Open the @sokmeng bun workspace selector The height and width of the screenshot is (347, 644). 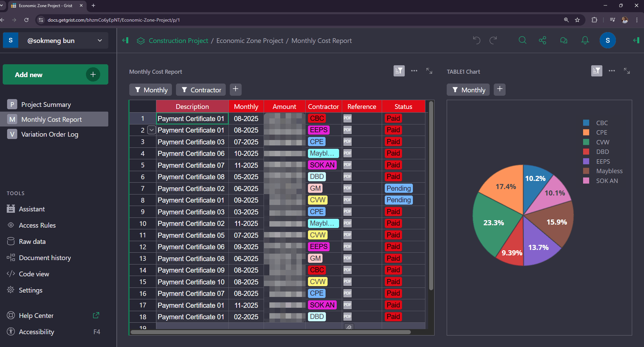pos(55,40)
